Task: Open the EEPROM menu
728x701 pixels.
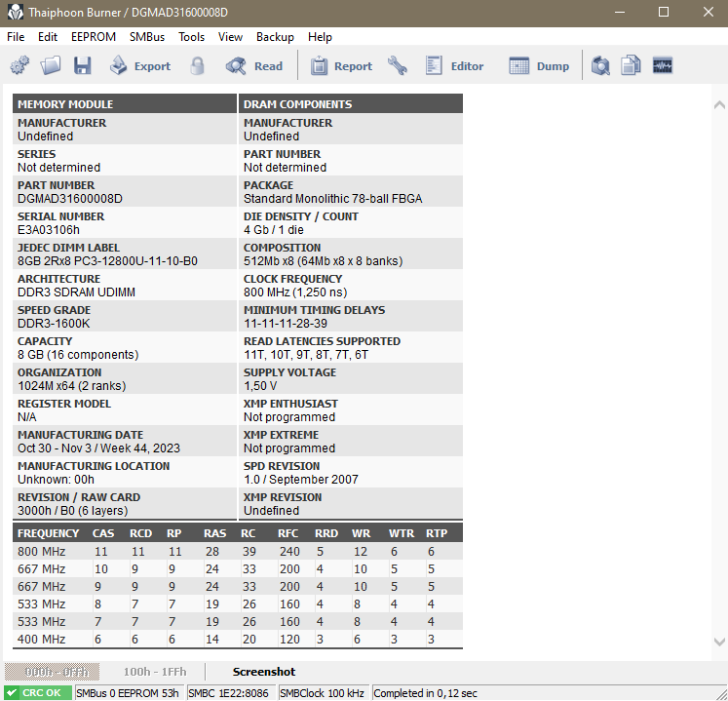Action: point(94,37)
